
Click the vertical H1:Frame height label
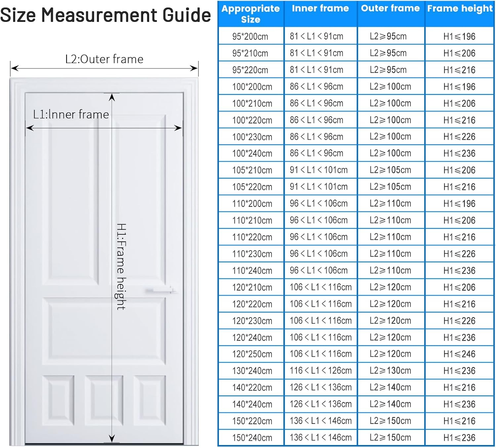click(x=121, y=266)
